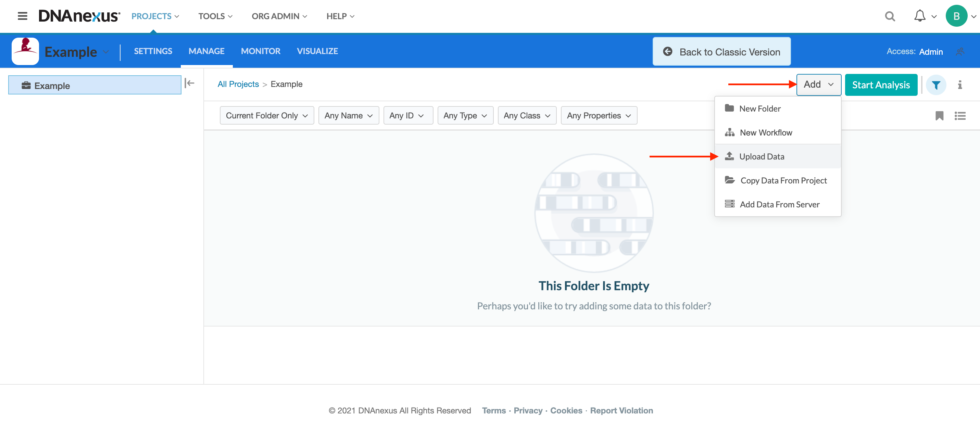Open the user avatar B menu
The image size is (980, 423).
click(956, 16)
